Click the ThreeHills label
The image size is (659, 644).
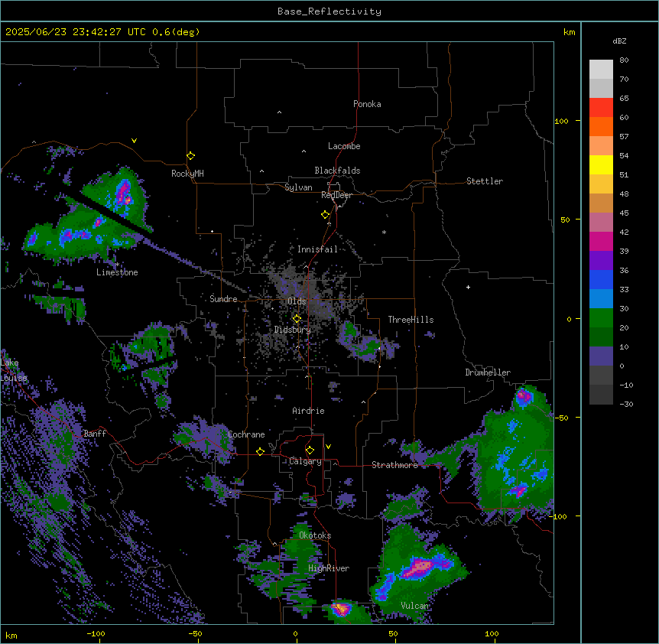coord(411,320)
